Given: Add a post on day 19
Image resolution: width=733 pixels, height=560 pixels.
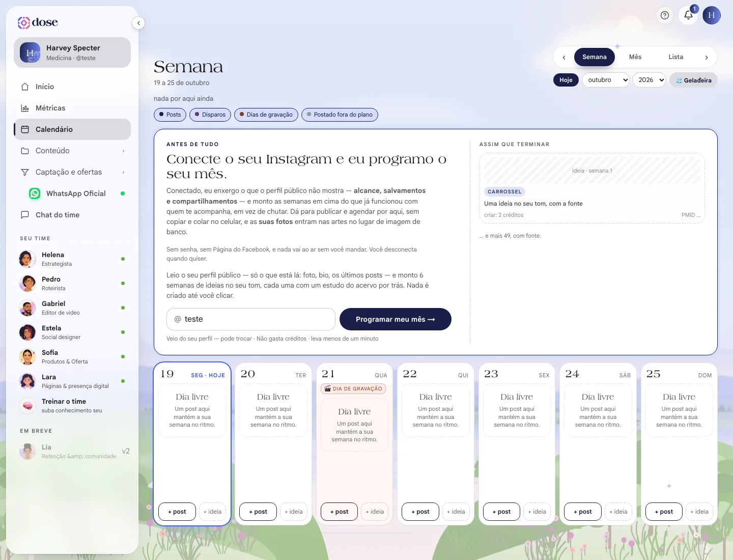Looking at the screenshot, I should pos(177,512).
